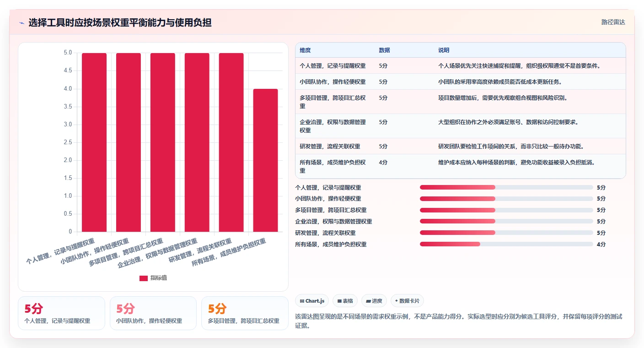Click progress label 企业治理，权限与数据管理权重

tap(333, 222)
